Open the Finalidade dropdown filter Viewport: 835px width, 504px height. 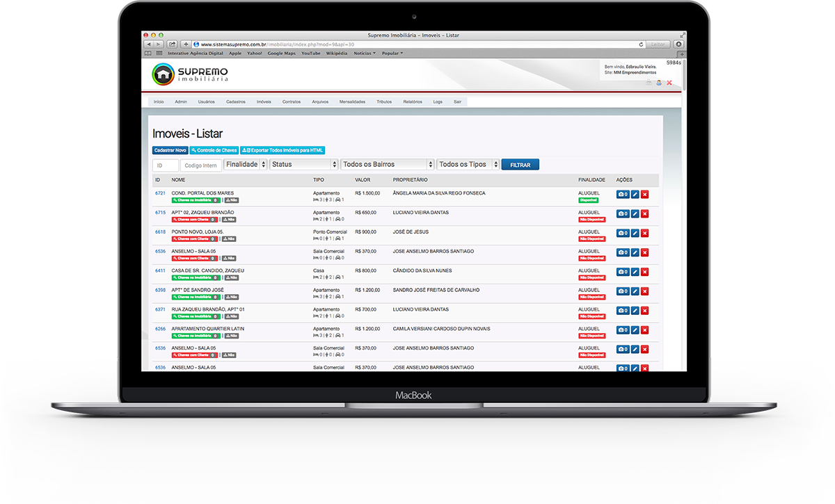pyautogui.click(x=245, y=165)
